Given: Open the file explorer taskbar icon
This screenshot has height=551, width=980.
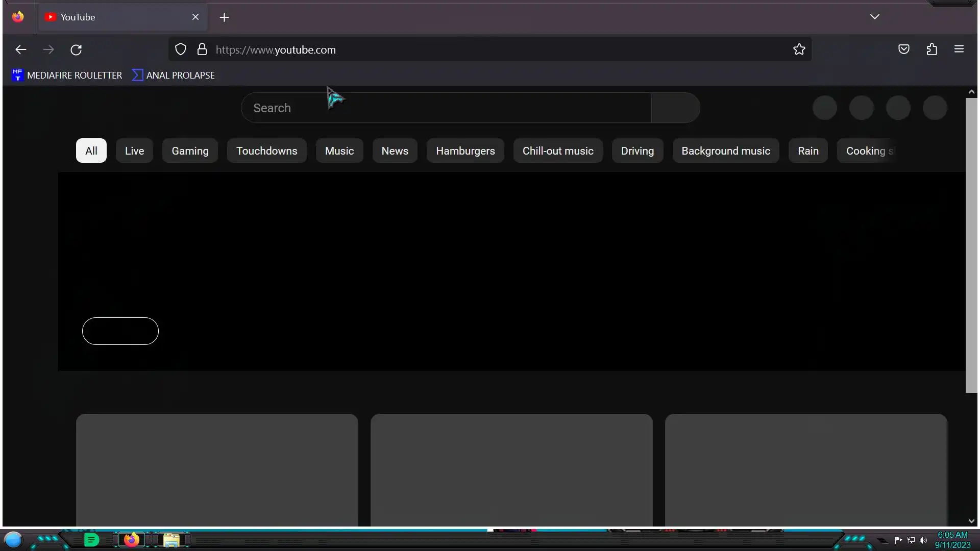Looking at the screenshot, I should pyautogui.click(x=171, y=540).
